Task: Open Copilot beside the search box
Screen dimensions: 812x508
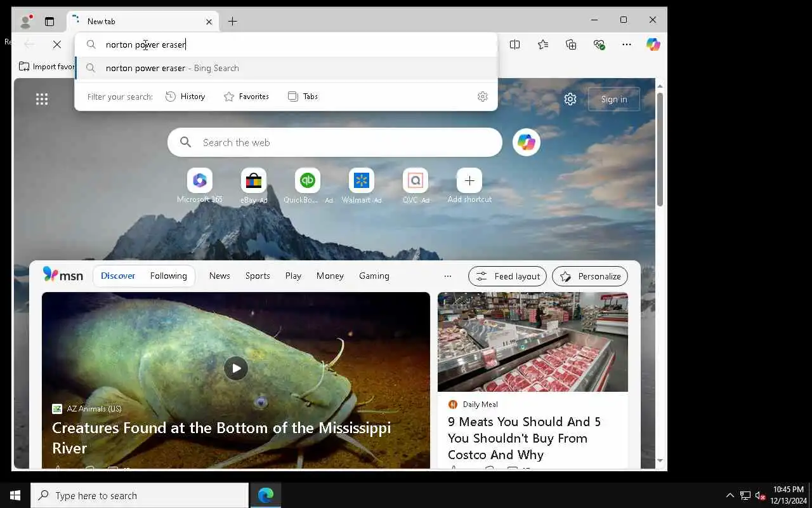Action: click(x=526, y=142)
